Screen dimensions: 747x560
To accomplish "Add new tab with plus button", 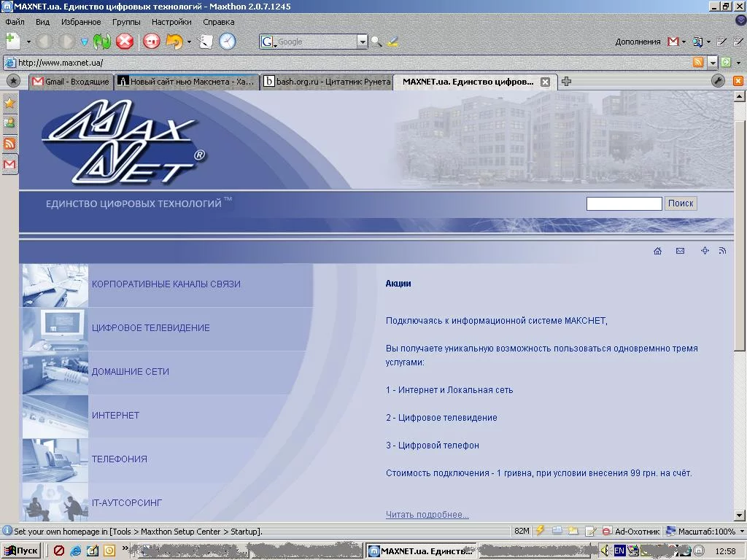I will click(566, 82).
